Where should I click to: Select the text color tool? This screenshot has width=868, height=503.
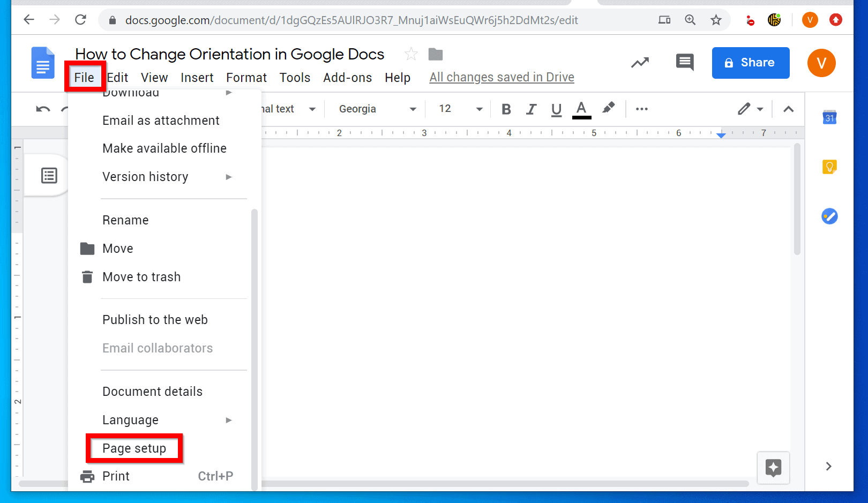pos(581,109)
